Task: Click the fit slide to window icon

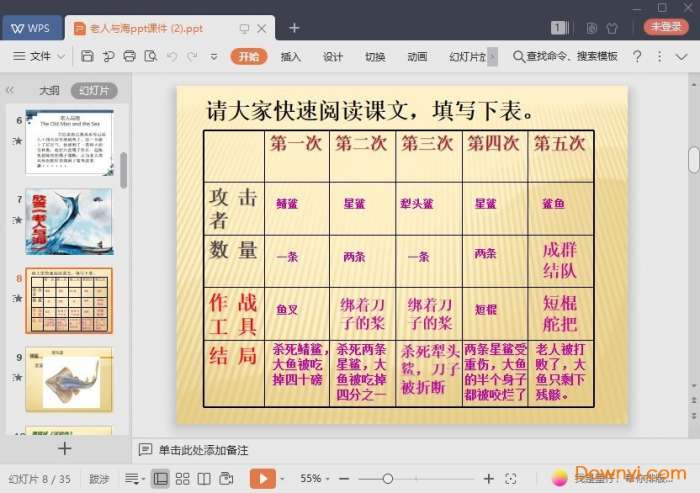Action: click(511, 479)
